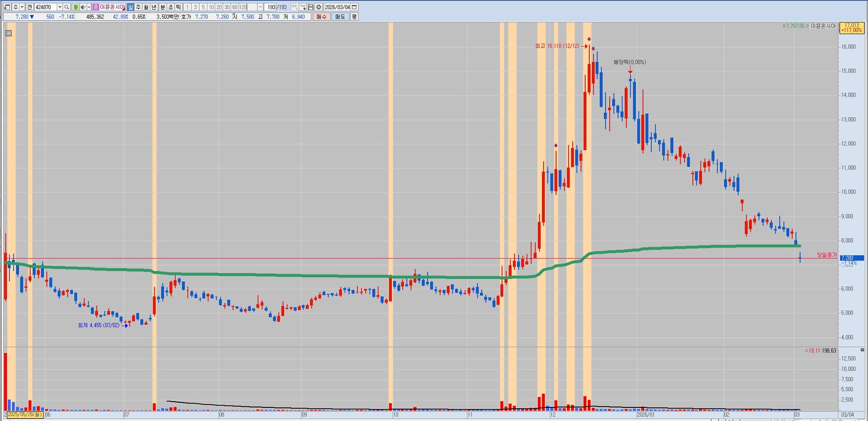Click the window layout icon at far left
The image size is (868, 421).
pos(7,7)
